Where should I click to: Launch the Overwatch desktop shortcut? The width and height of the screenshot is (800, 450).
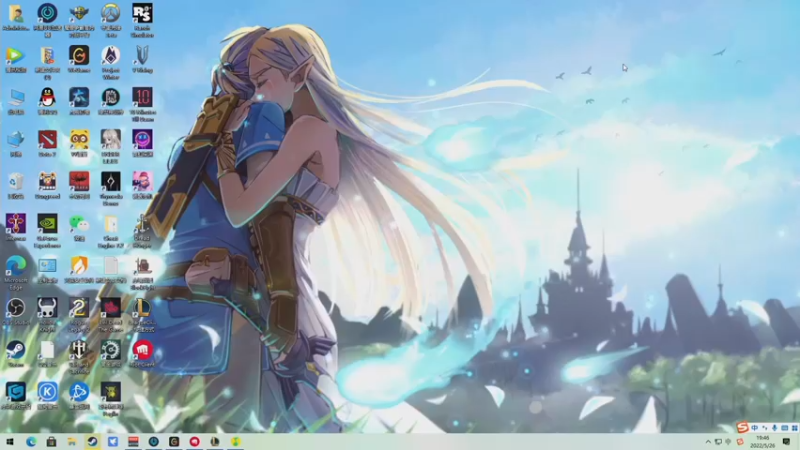(111, 13)
